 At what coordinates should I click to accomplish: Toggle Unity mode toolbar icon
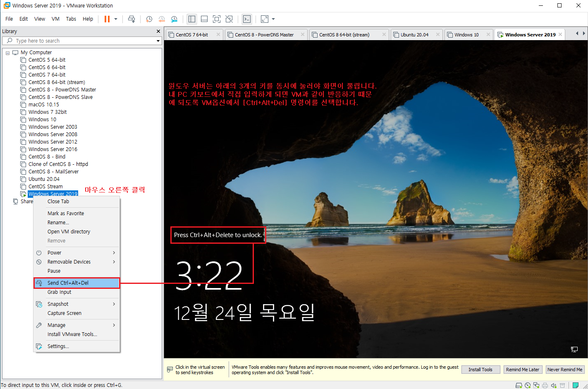(x=229, y=19)
